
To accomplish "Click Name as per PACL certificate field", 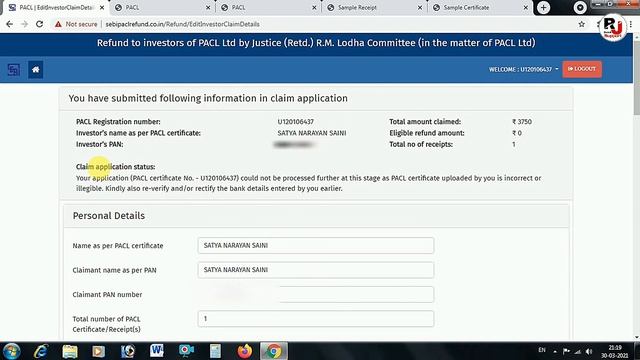I will 316,245.
